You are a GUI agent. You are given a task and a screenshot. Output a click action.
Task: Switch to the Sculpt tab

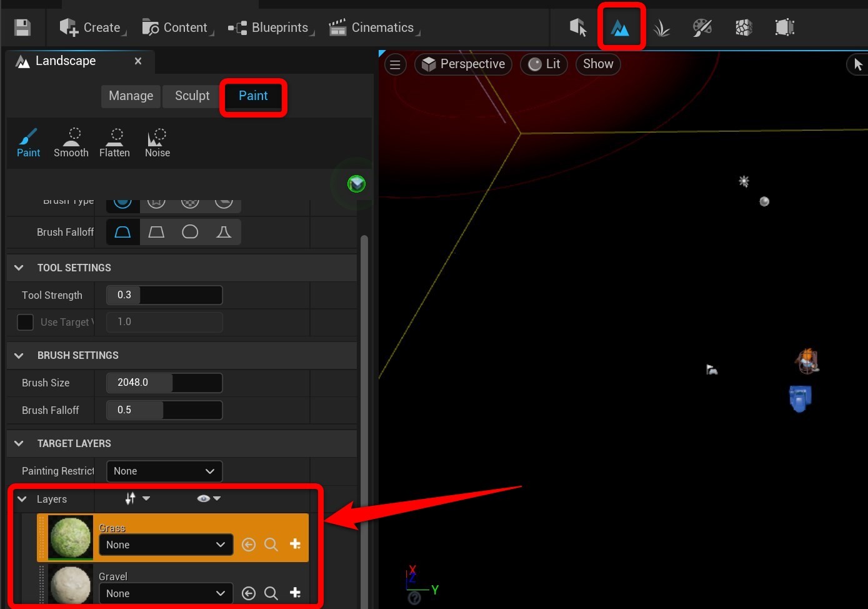click(x=192, y=96)
